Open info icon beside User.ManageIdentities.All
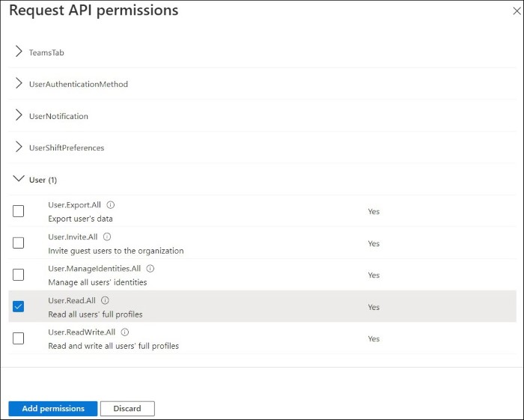 150,269
